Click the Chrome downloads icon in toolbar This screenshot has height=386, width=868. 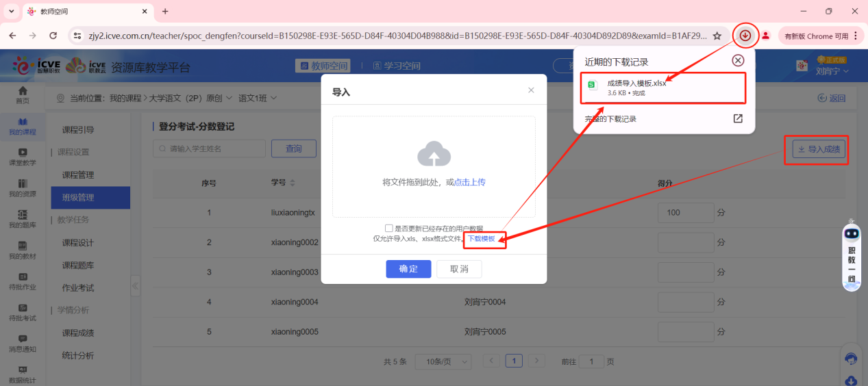[x=745, y=36]
